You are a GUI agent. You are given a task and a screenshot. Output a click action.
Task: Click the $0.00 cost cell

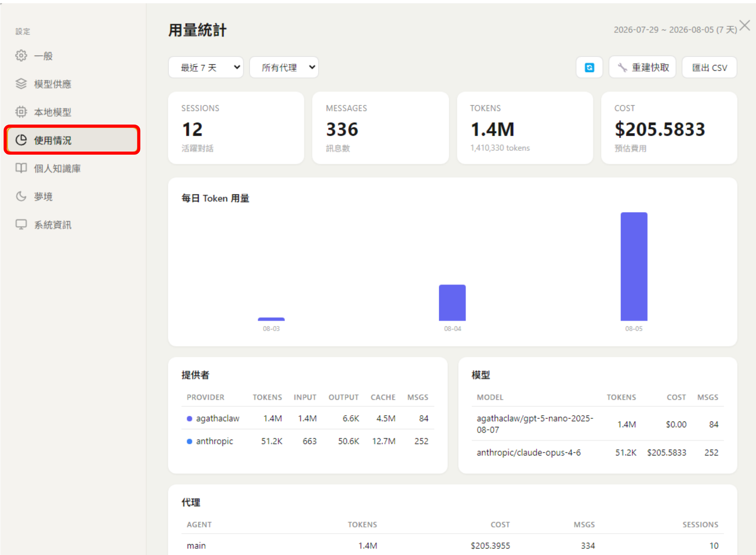click(x=676, y=424)
